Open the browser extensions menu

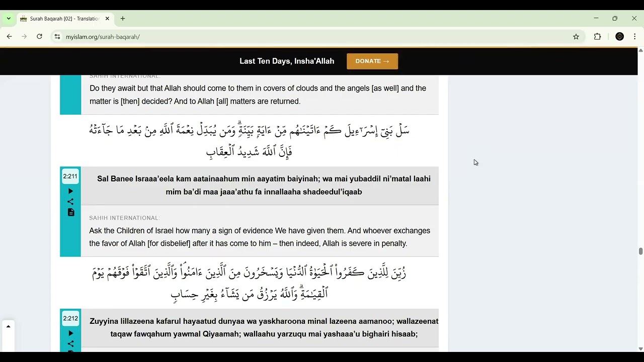[x=598, y=37]
